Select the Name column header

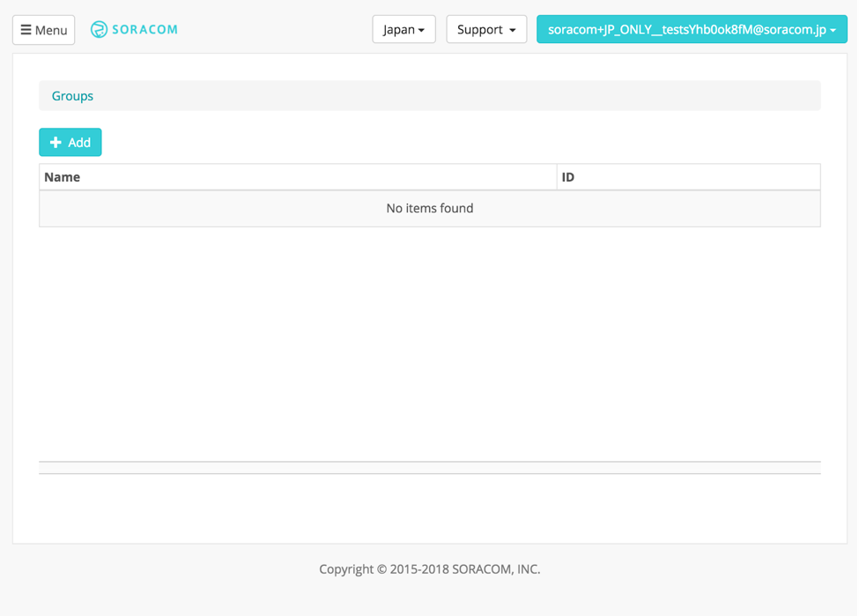pyautogui.click(x=298, y=177)
